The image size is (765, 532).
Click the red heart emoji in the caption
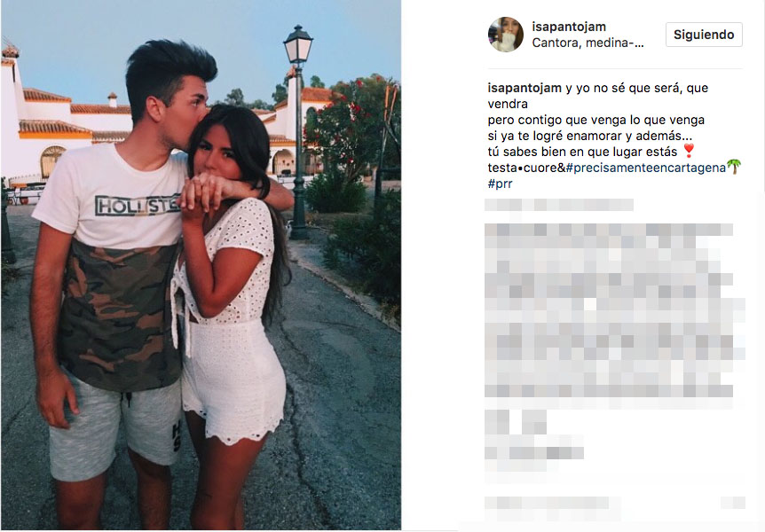point(689,150)
